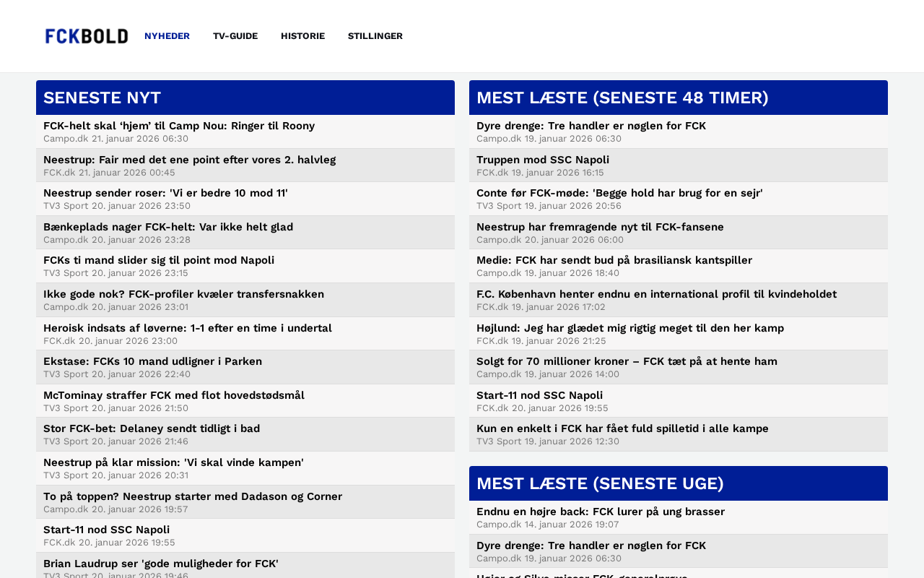This screenshot has width=924, height=578.
Task: Read 'Ekstase: FCKs 10 mand udligner' article
Action: (x=152, y=361)
